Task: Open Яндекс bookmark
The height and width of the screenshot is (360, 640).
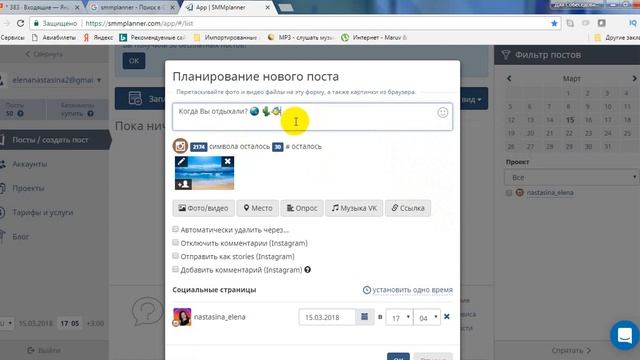Action: coord(98,38)
